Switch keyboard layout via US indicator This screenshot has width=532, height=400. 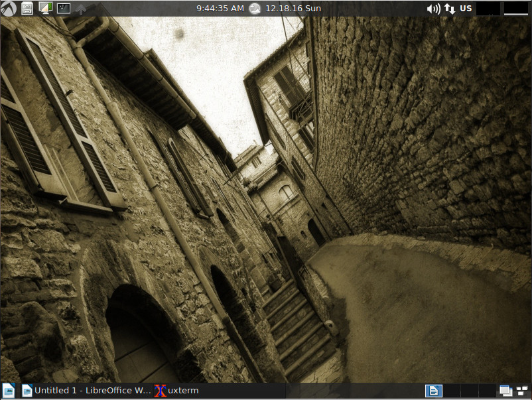[466, 9]
